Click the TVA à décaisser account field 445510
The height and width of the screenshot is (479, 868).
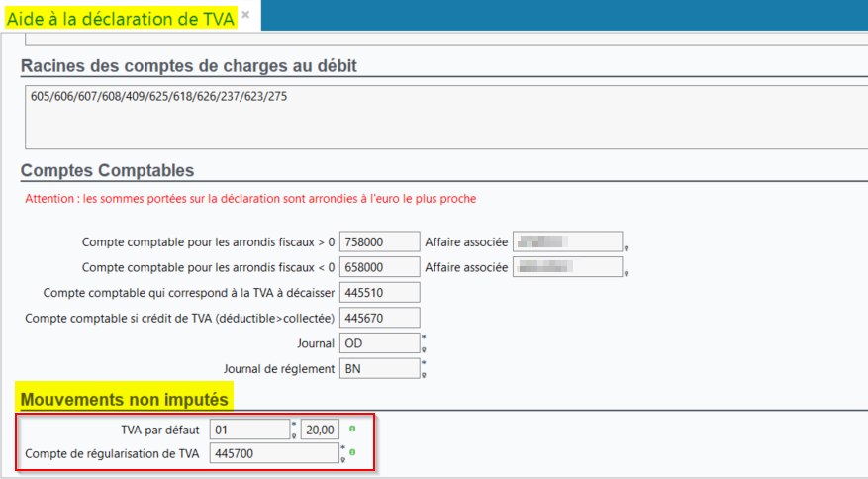[379, 292]
